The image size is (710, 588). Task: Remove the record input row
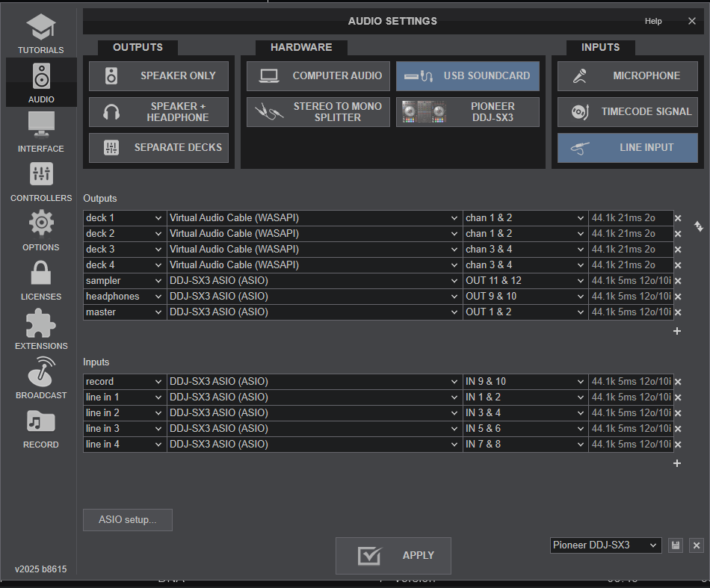(x=678, y=382)
